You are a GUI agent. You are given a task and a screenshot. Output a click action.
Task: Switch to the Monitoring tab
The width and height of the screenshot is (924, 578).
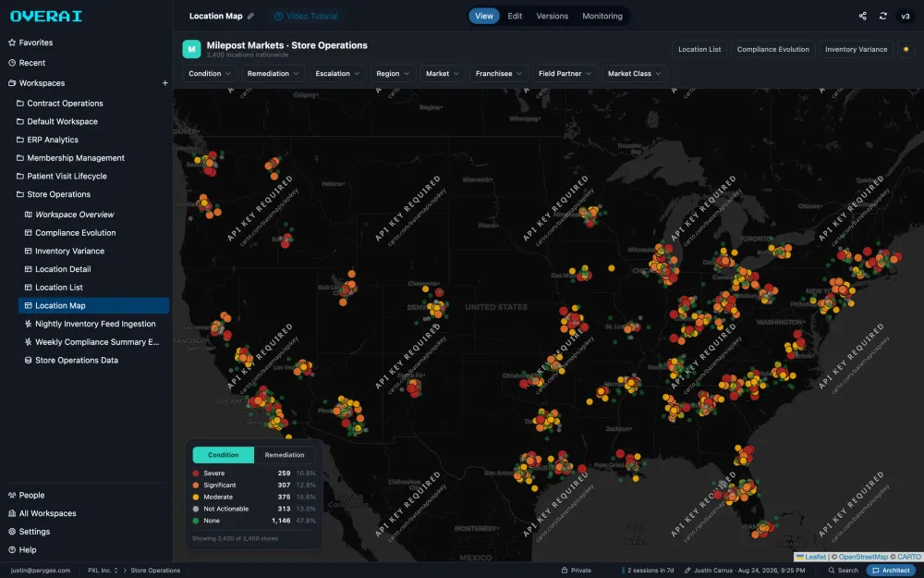pyautogui.click(x=602, y=16)
